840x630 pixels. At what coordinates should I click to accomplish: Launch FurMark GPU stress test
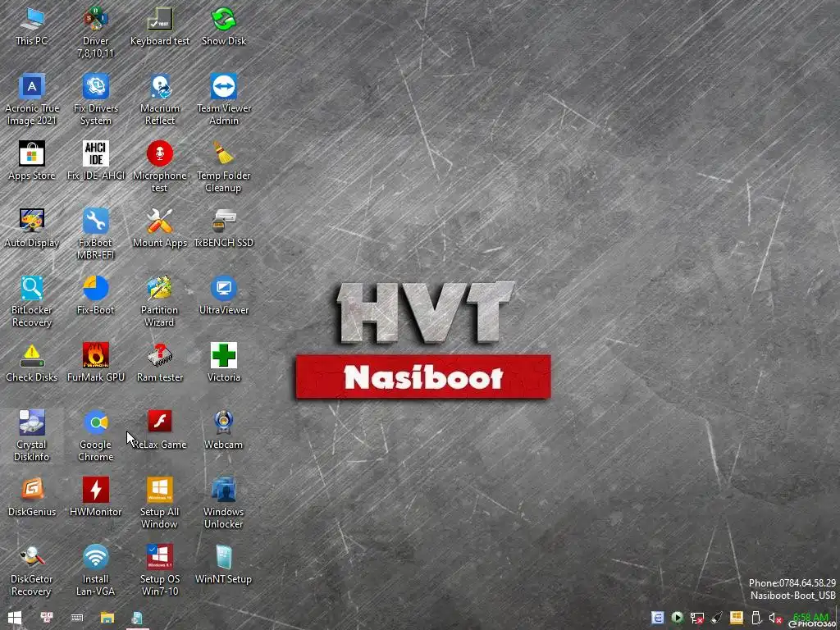pos(95,363)
